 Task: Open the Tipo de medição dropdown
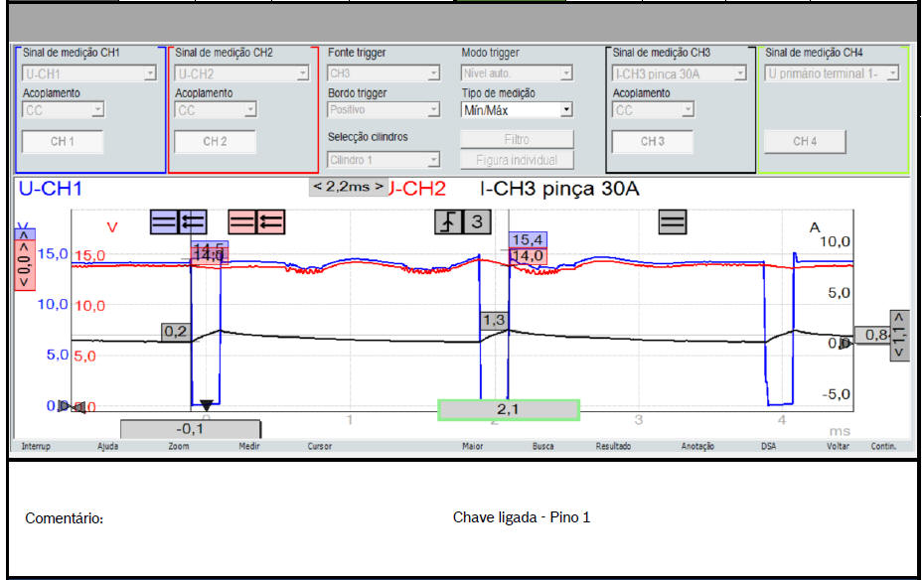pos(517,110)
